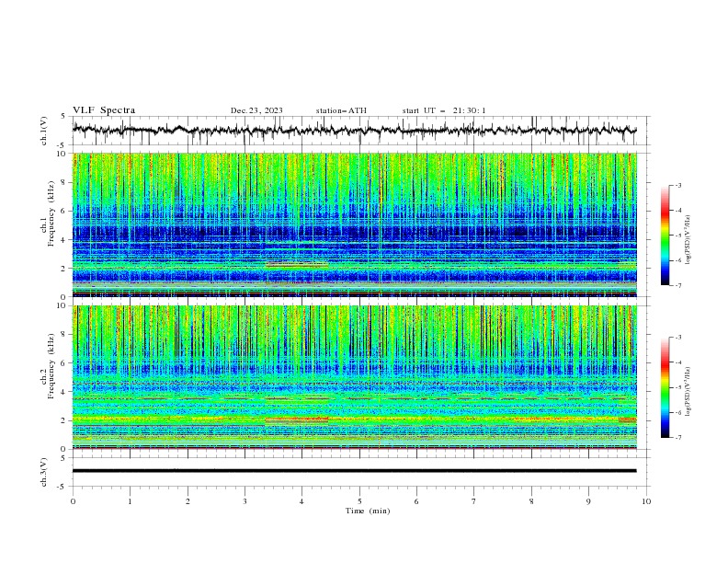728x563 pixels.
Task: Click the "ch.3(V)" axis label
Action: pyautogui.click(x=44, y=472)
